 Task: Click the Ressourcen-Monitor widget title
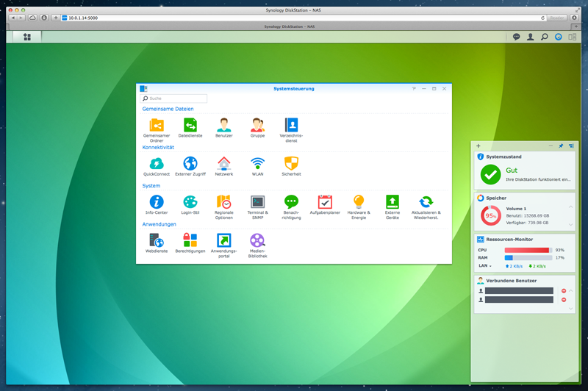pos(509,239)
